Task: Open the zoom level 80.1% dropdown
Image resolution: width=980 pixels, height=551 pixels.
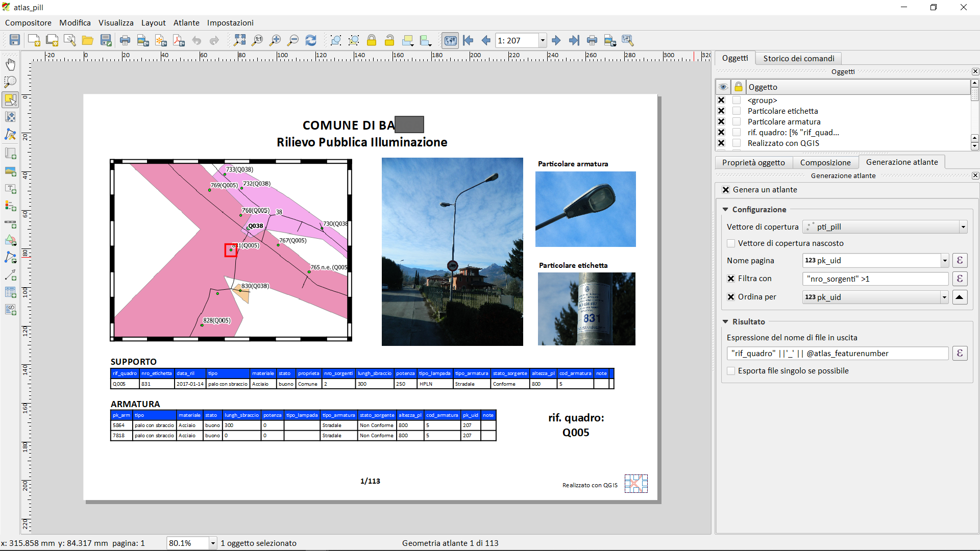Action: (213, 543)
